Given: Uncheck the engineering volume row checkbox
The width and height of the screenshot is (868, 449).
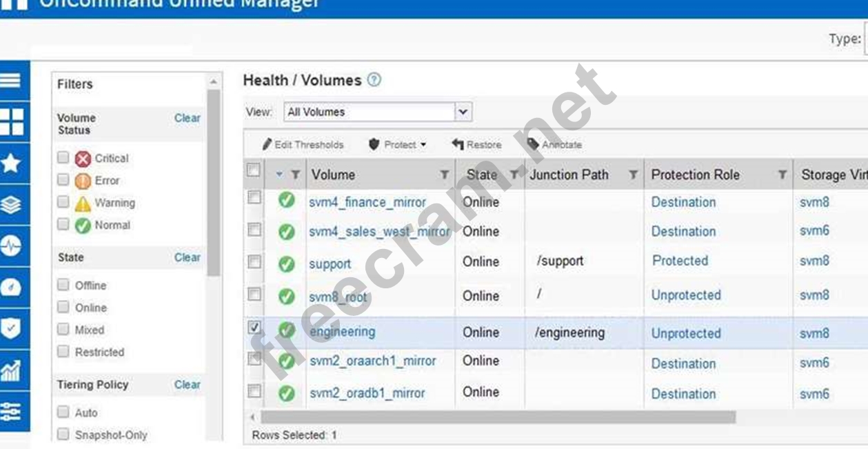Looking at the screenshot, I should 254,328.
